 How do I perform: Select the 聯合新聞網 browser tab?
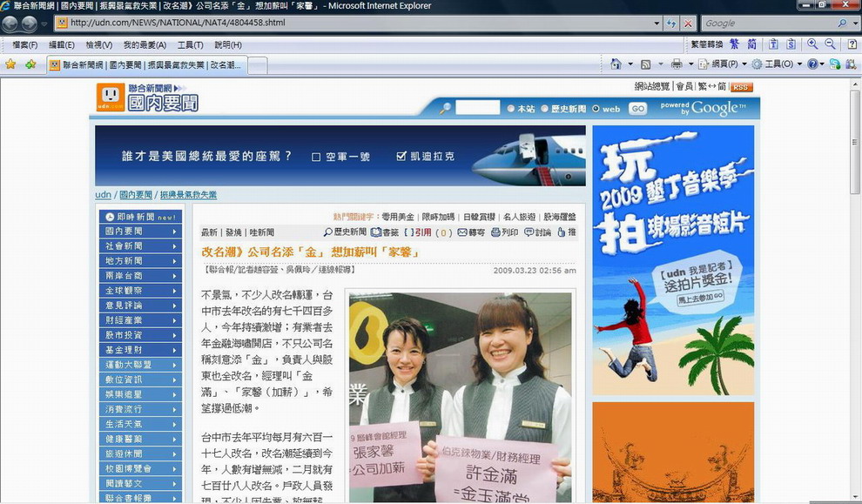(147, 65)
